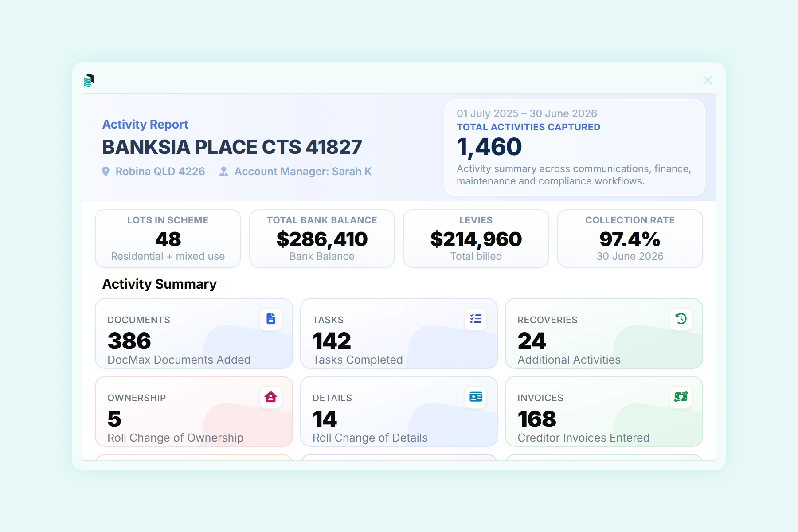Click the stacked-coin app logo icon
Screen dimensions: 798x532
click(x=89, y=80)
